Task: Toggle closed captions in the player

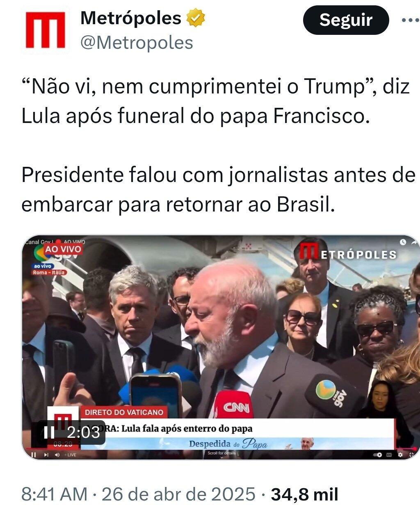Action: [x=389, y=455]
